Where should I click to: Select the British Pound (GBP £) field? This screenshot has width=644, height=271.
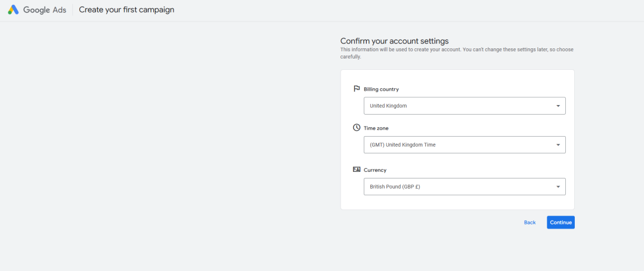(x=465, y=187)
